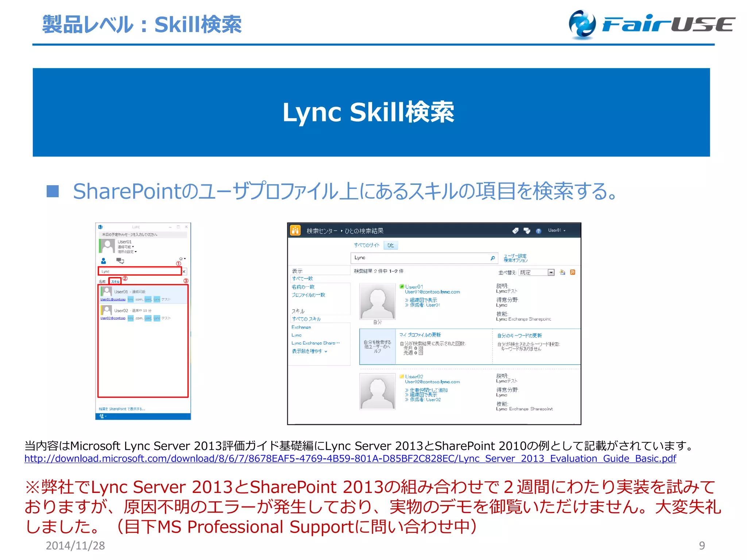Screen dimensions: 747x560
Task: Click the RSS feed icon
Action: (573, 272)
